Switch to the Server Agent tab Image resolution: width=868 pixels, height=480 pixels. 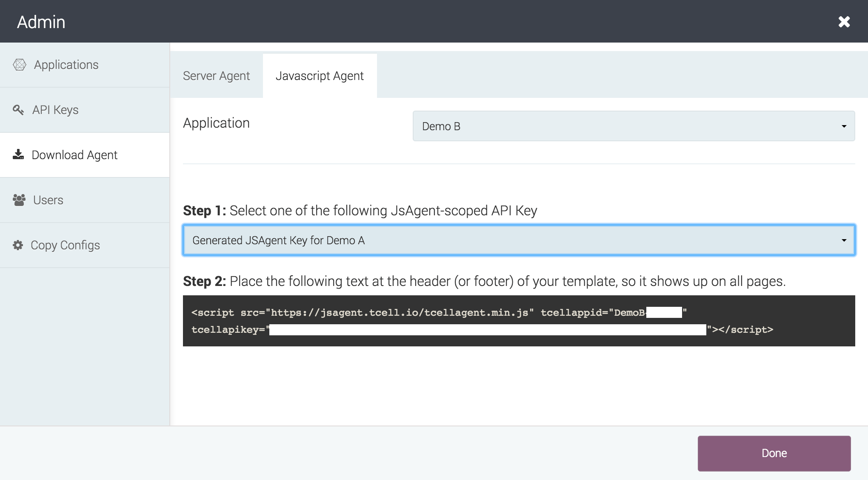pyautogui.click(x=216, y=76)
